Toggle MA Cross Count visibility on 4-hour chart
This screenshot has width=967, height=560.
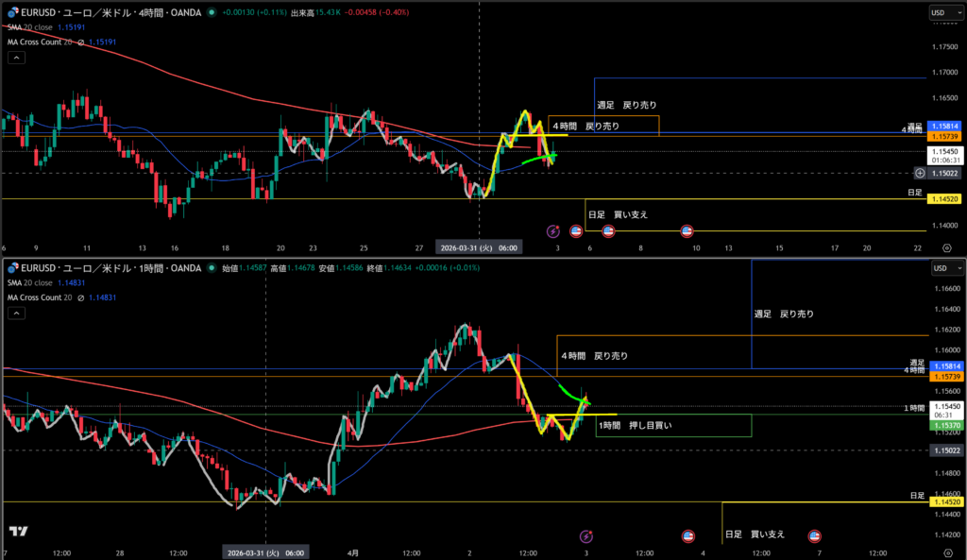coord(81,42)
